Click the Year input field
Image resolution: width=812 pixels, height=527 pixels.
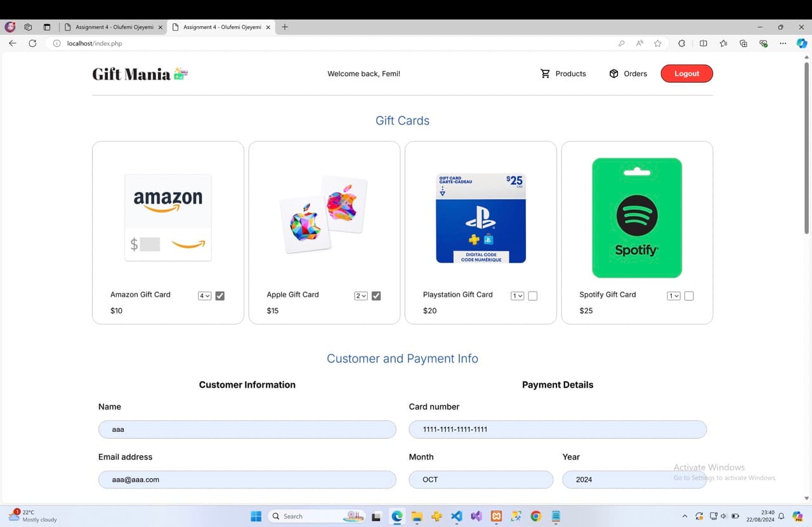click(x=634, y=479)
